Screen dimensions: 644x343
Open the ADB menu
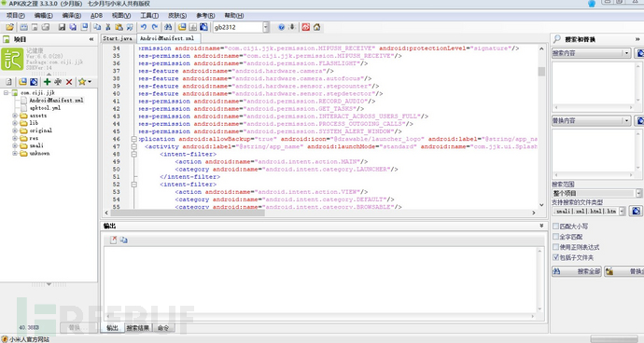[96, 16]
